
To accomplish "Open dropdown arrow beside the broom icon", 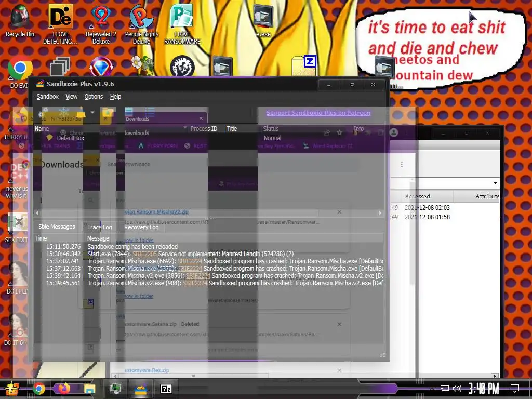I will coord(92,112).
